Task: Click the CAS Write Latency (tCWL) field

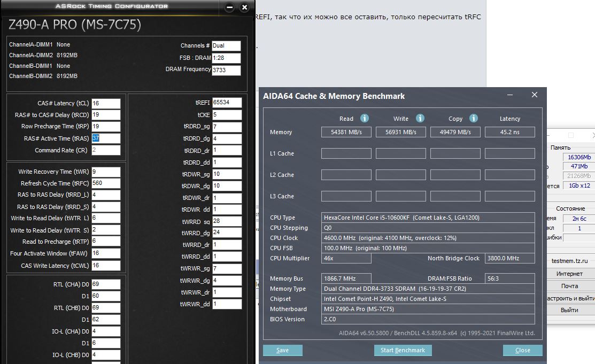Action: tap(106, 266)
